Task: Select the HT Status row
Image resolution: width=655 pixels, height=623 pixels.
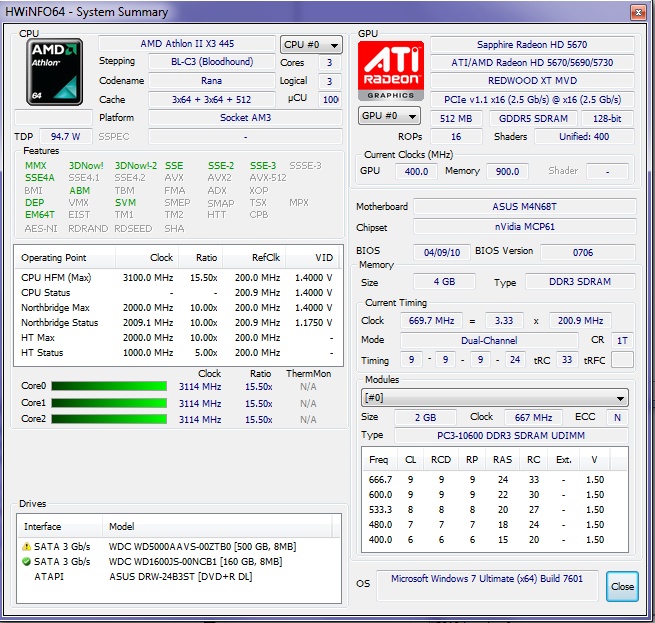Action: (x=178, y=353)
